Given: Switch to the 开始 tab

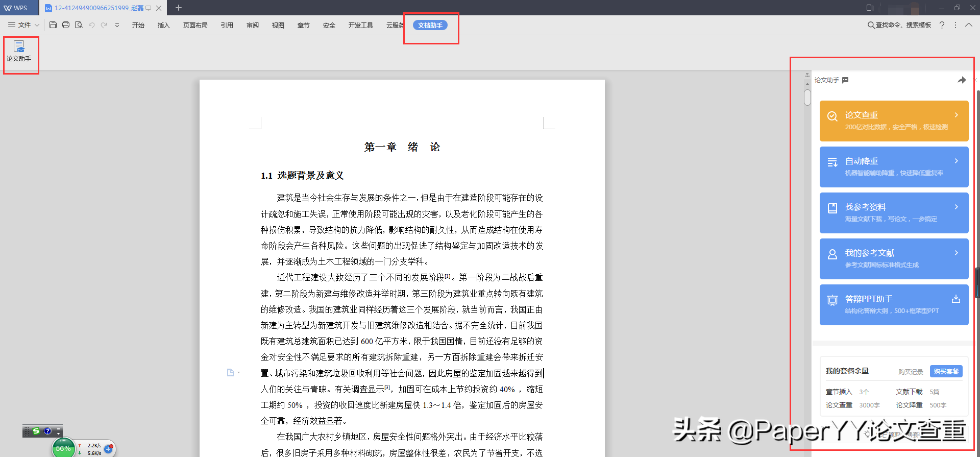Looking at the screenshot, I should tap(138, 26).
